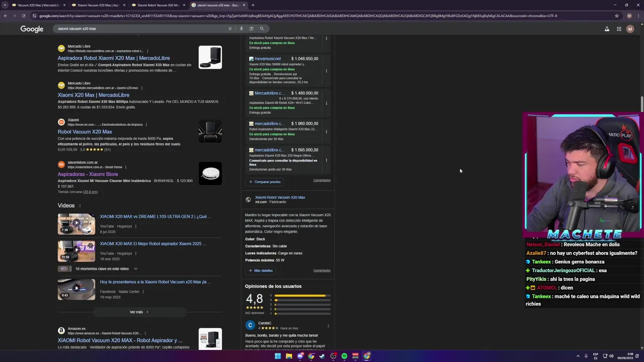
Task: Click the page vertical scrollbar
Action: (642, 105)
